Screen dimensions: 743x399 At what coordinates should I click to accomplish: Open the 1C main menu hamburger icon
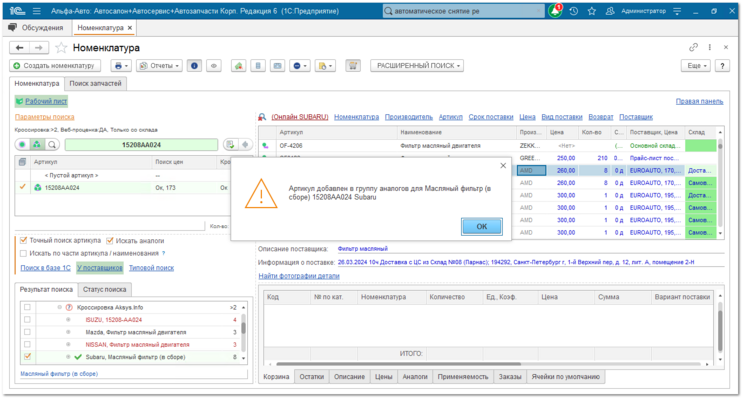coord(36,11)
